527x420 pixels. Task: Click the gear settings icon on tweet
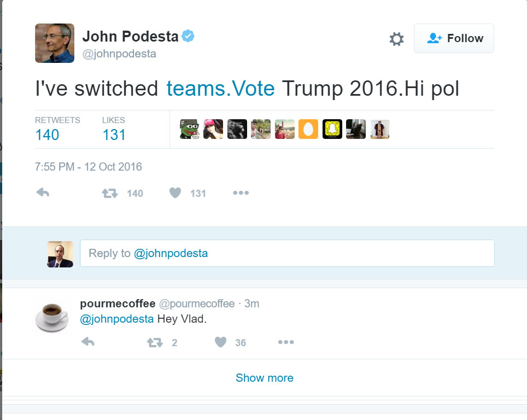click(396, 39)
